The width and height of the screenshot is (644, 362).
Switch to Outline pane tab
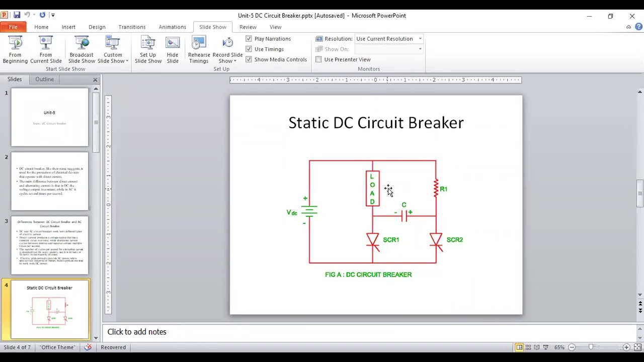[x=44, y=79]
